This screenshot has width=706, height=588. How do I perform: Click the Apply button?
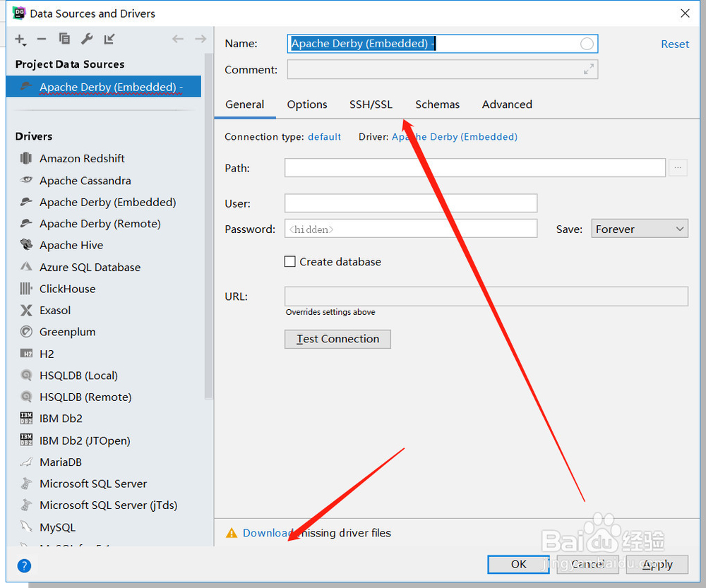tap(657, 565)
